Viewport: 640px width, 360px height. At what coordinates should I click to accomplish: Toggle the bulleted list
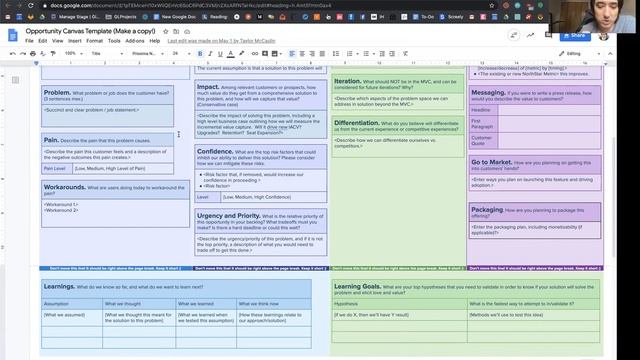(366, 53)
